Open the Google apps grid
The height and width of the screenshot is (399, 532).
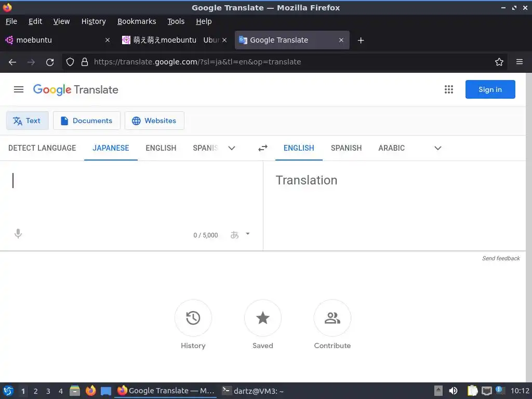tap(448, 89)
